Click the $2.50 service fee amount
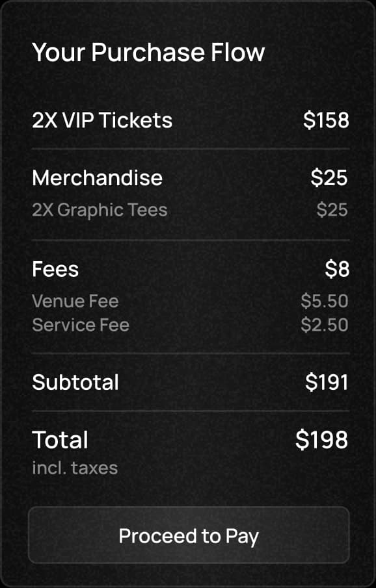 (325, 325)
